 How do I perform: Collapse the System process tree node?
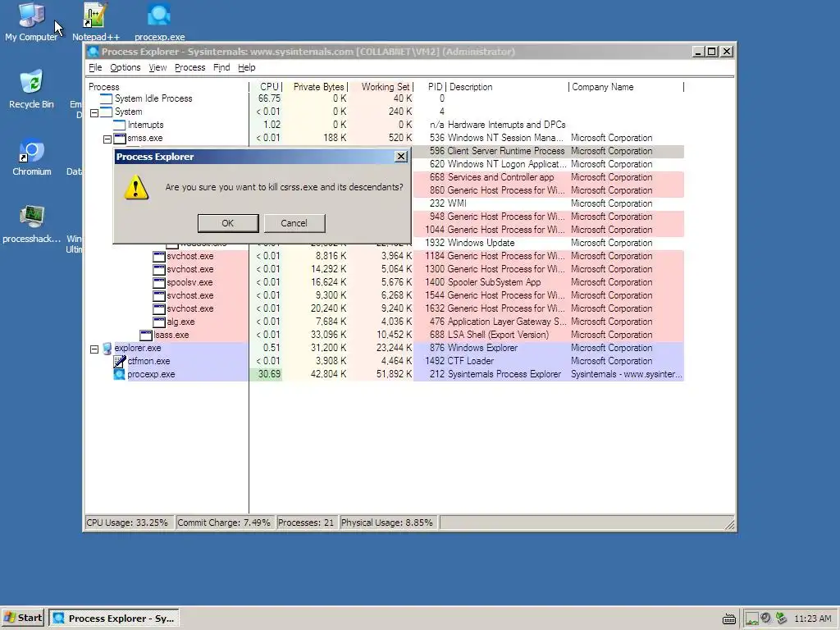pyautogui.click(x=94, y=112)
